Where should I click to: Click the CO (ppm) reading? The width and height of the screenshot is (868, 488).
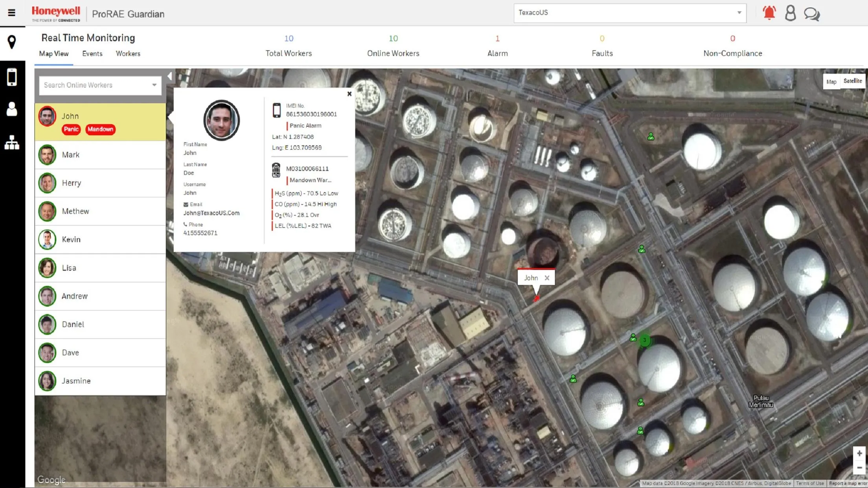[305, 204]
